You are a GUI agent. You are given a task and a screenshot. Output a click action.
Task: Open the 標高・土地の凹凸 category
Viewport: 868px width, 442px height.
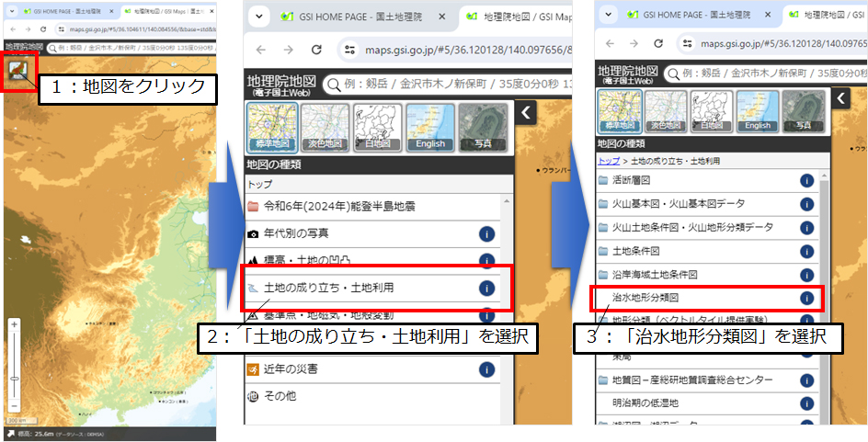click(373, 258)
